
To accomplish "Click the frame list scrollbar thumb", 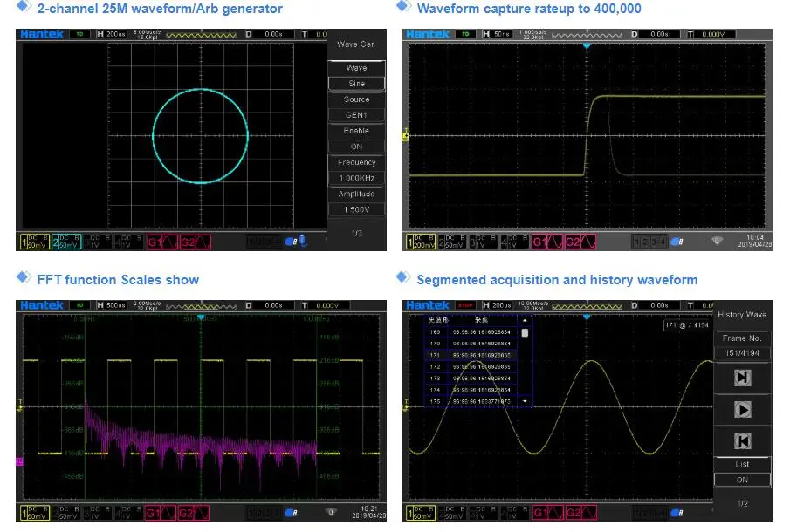I will click(525, 332).
